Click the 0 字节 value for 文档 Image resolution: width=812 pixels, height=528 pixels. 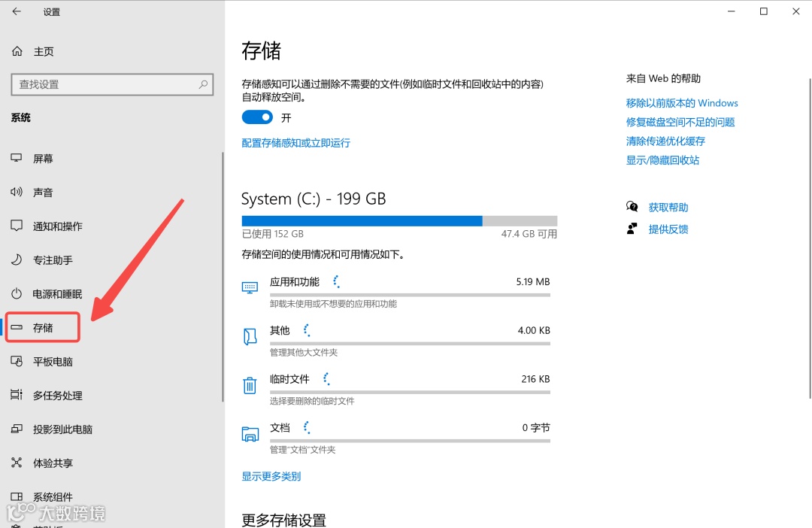click(x=536, y=428)
